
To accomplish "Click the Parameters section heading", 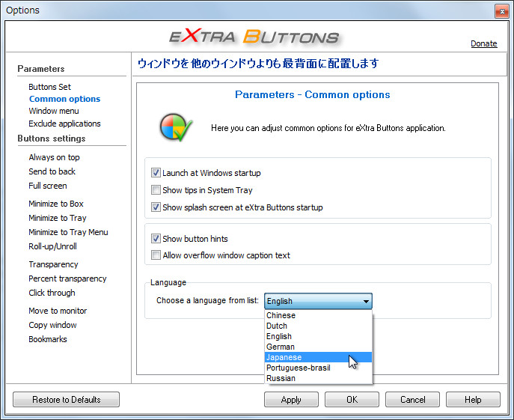I will coord(41,69).
